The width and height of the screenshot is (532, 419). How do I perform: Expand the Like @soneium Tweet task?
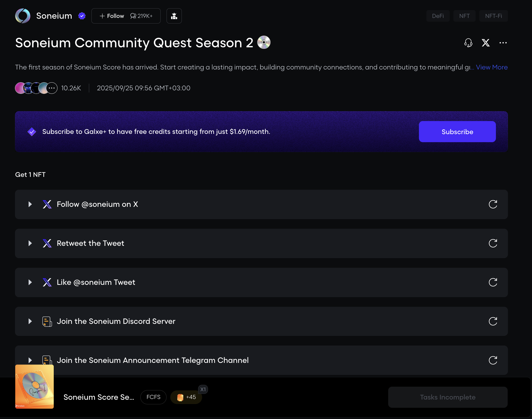click(30, 282)
